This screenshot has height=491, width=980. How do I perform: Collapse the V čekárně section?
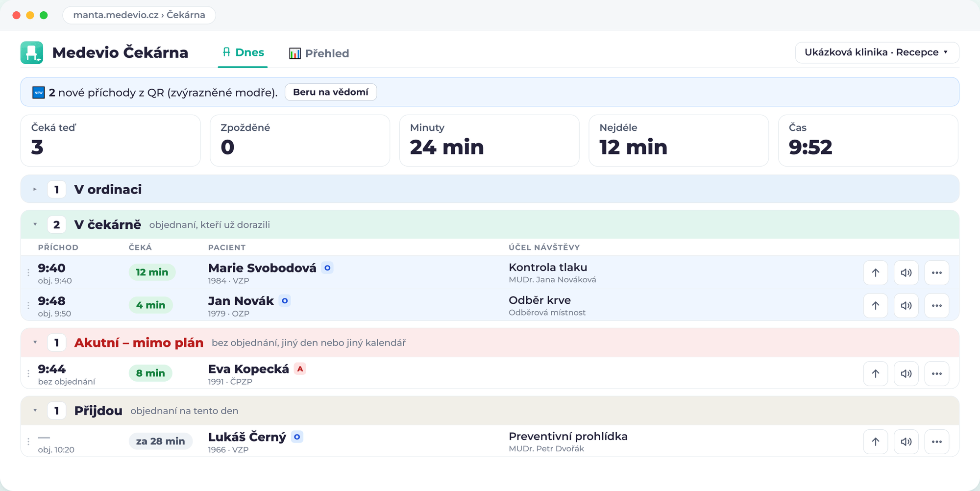(35, 224)
